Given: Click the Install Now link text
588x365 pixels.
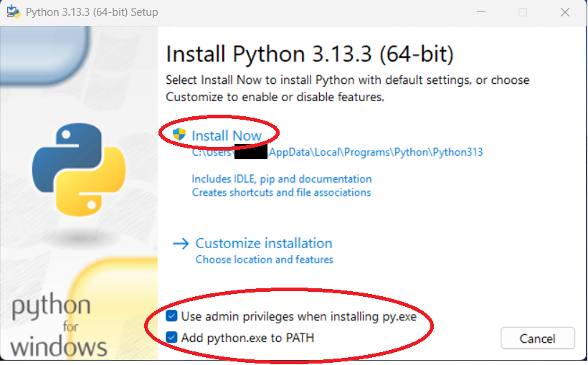Looking at the screenshot, I should pos(227,136).
